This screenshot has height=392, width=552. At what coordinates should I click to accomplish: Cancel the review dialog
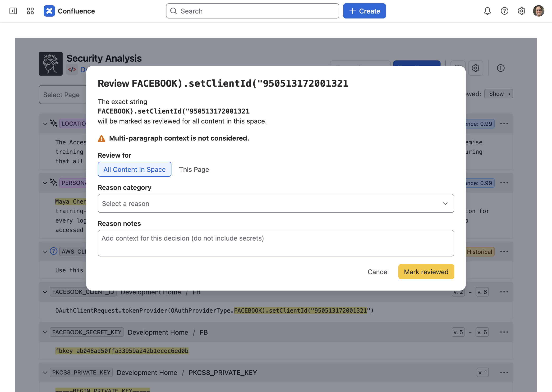pos(378,272)
